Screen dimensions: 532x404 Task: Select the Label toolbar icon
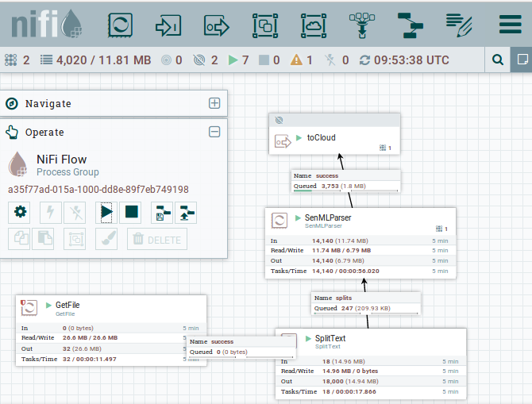(459, 25)
